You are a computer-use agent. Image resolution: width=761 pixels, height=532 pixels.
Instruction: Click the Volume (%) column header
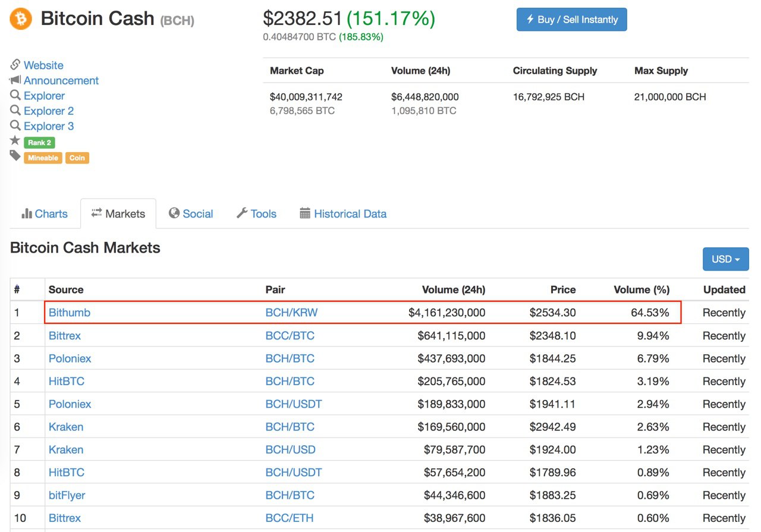tap(641, 290)
